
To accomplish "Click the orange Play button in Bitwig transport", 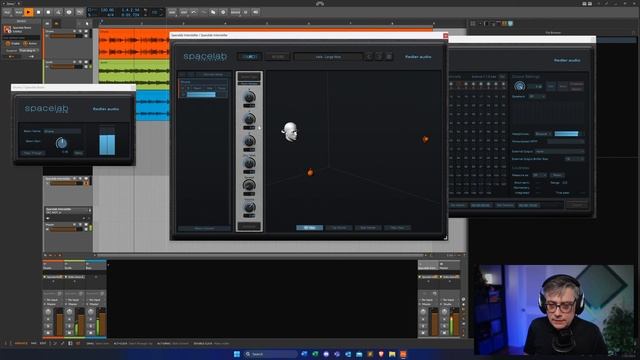I will click(x=28, y=12).
